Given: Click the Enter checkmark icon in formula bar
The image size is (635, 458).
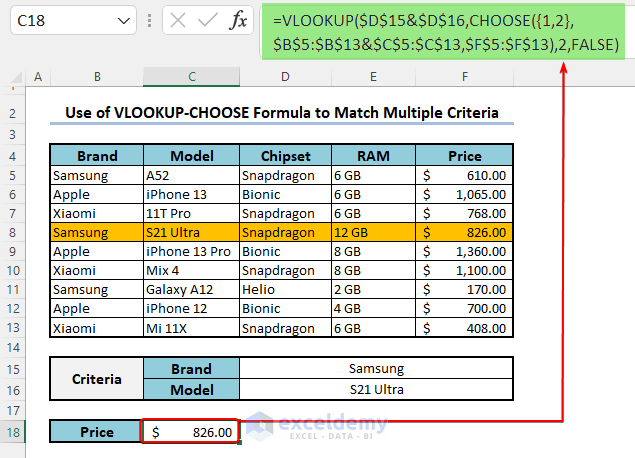Looking at the screenshot, I should click(207, 20).
